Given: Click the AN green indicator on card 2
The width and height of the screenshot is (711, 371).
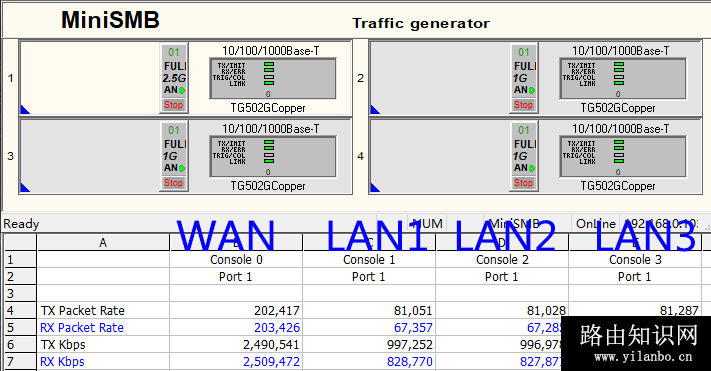Looking at the screenshot, I should tap(531, 90).
